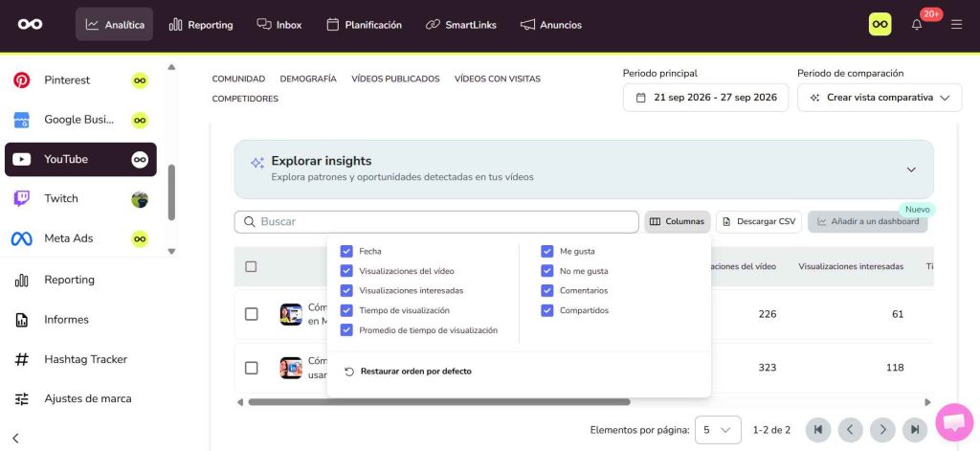Jump to last page
Image resolution: width=980 pixels, height=451 pixels.
pyautogui.click(x=915, y=430)
